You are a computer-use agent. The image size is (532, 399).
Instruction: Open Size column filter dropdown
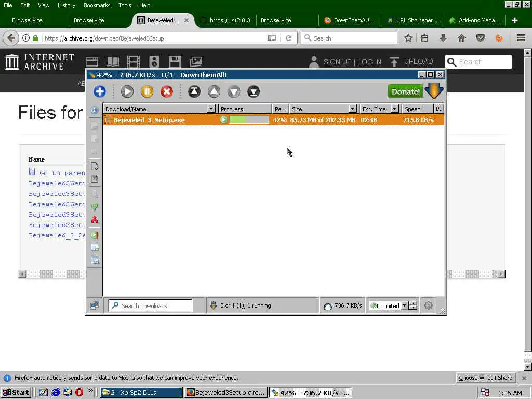click(353, 109)
